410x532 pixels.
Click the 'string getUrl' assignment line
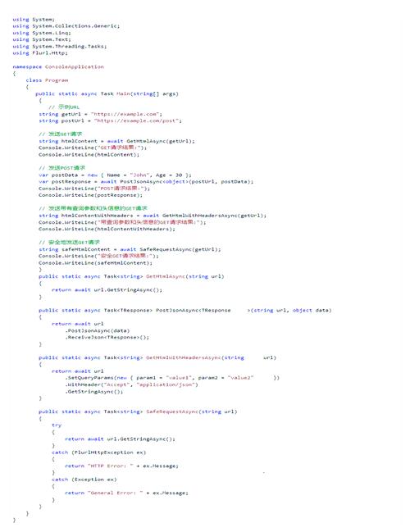coord(100,114)
